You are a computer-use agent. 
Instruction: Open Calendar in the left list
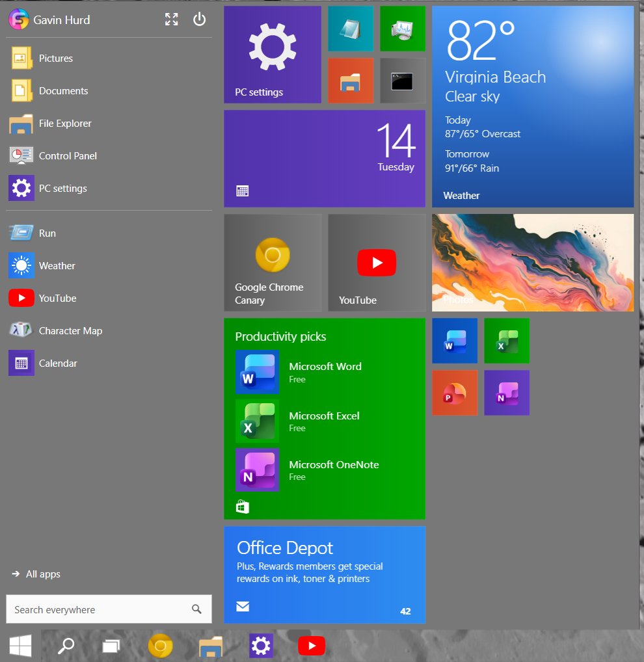click(109, 363)
